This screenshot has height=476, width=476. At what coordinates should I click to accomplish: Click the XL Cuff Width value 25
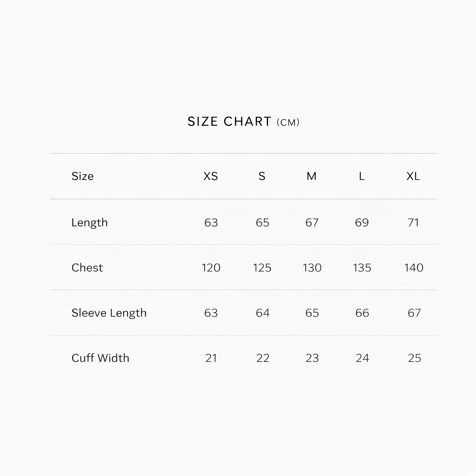pyautogui.click(x=414, y=358)
